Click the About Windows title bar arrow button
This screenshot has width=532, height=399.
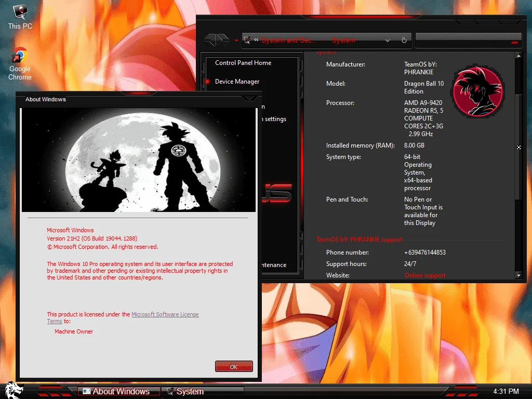(250, 98)
